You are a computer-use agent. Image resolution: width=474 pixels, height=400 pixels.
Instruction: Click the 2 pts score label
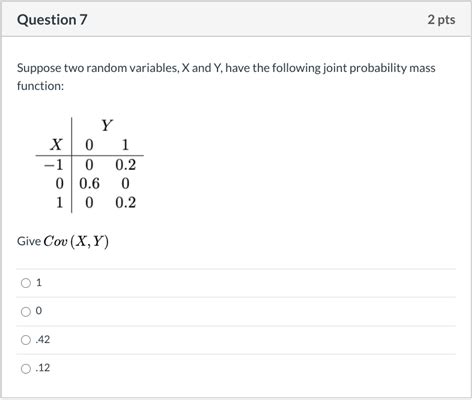click(x=441, y=20)
